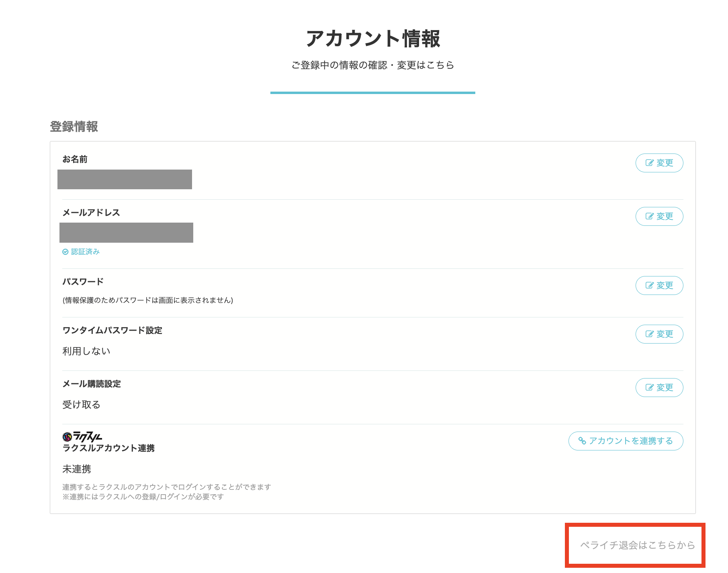The image size is (728, 573).
Task: Click the アカウントを連携する button
Action: point(626,441)
